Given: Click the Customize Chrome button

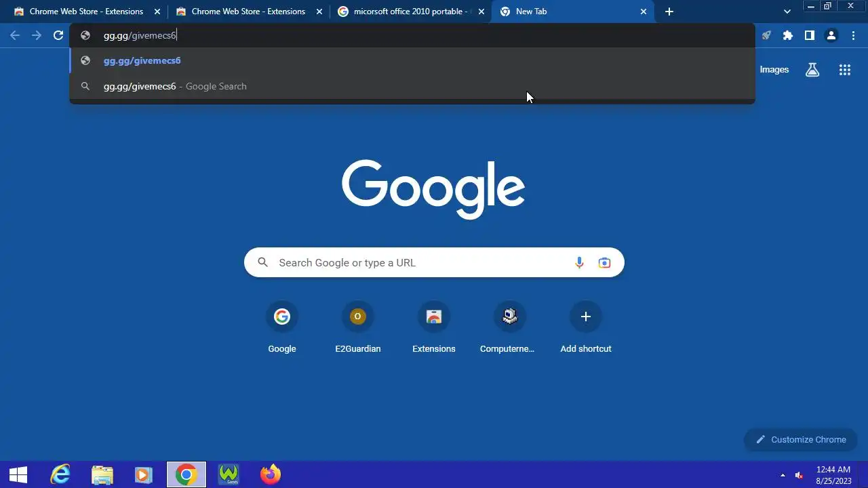Looking at the screenshot, I should [801, 439].
